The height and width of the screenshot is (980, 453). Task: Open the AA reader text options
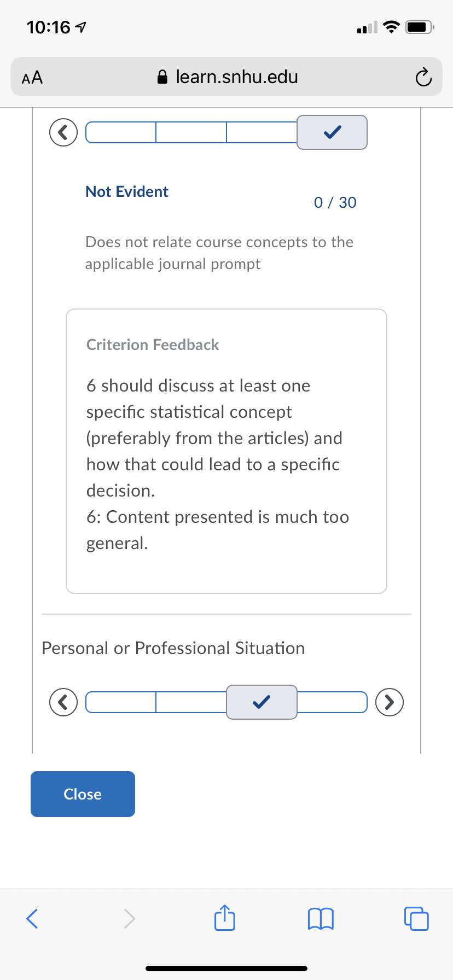coord(32,77)
